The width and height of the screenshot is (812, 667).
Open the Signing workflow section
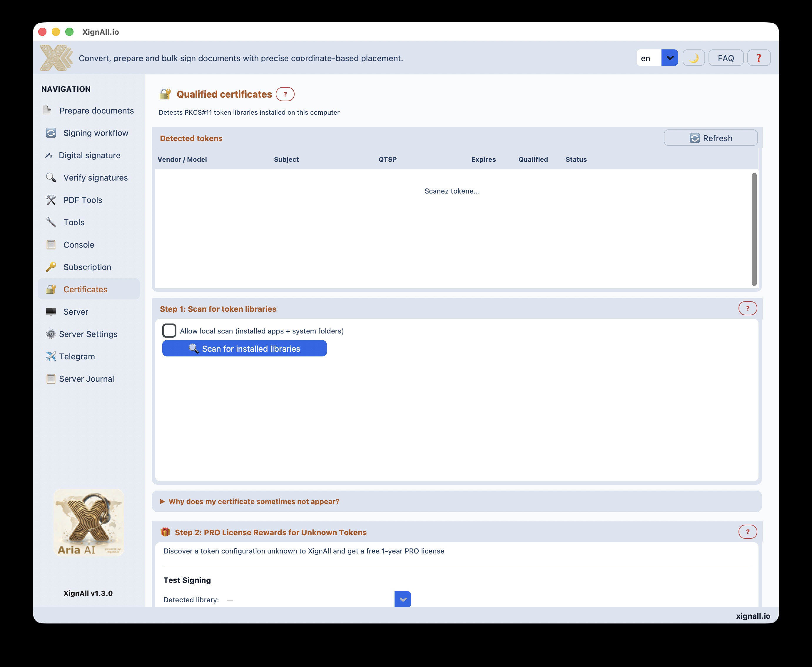(89, 133)
